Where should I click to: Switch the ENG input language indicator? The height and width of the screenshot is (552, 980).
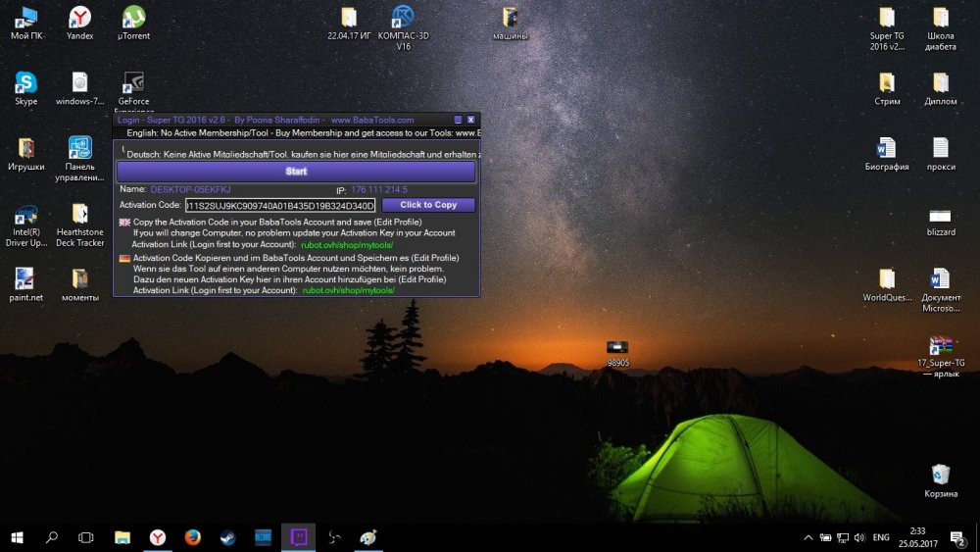click(x=881, y=537)
